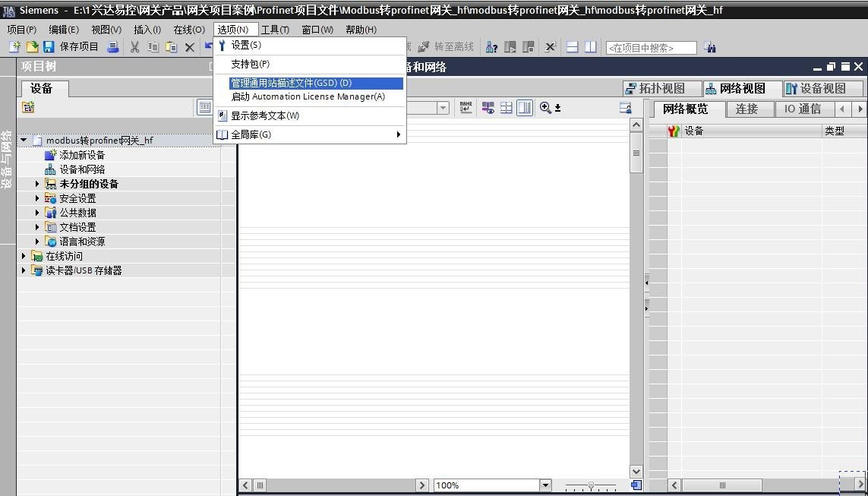Expand the 未分组的设备 node
The height and width of the screenshot is (496, 868).
37,184
